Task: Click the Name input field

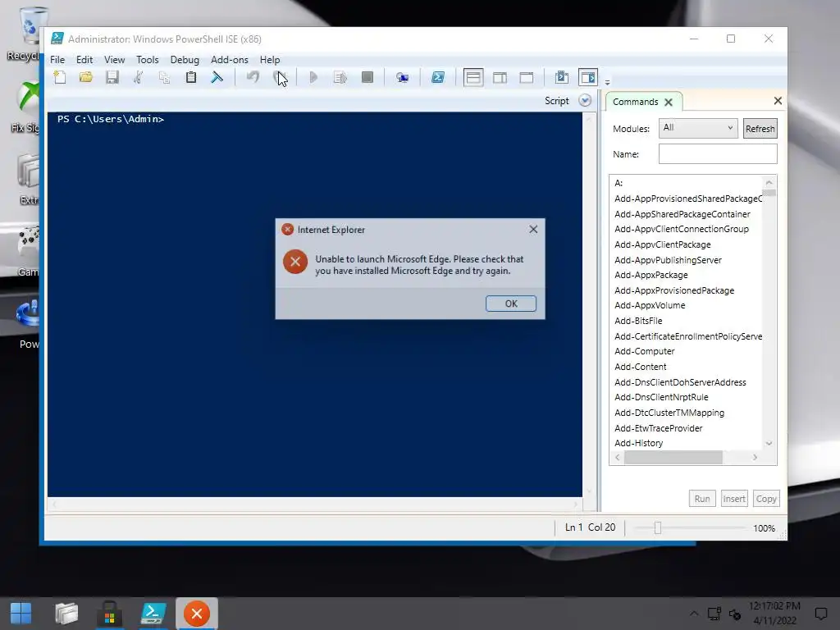Action: pos(718,154)
